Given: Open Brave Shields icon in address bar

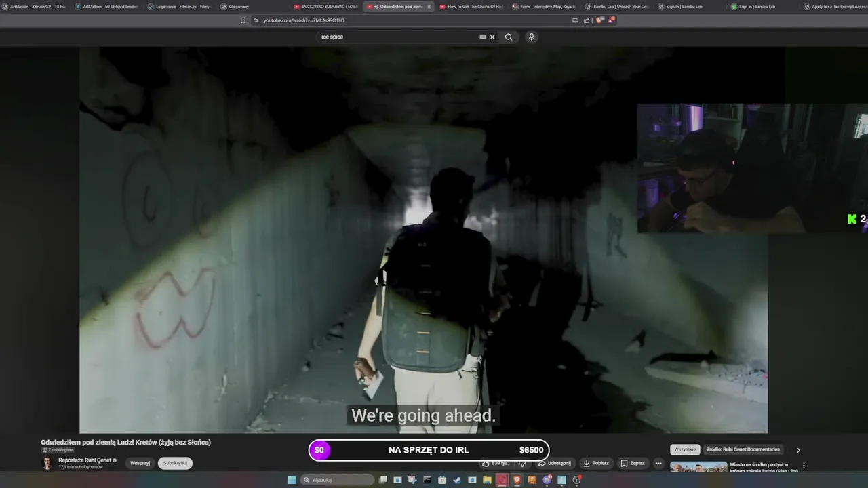Looking at the screenshot, I should click(599, 20).
